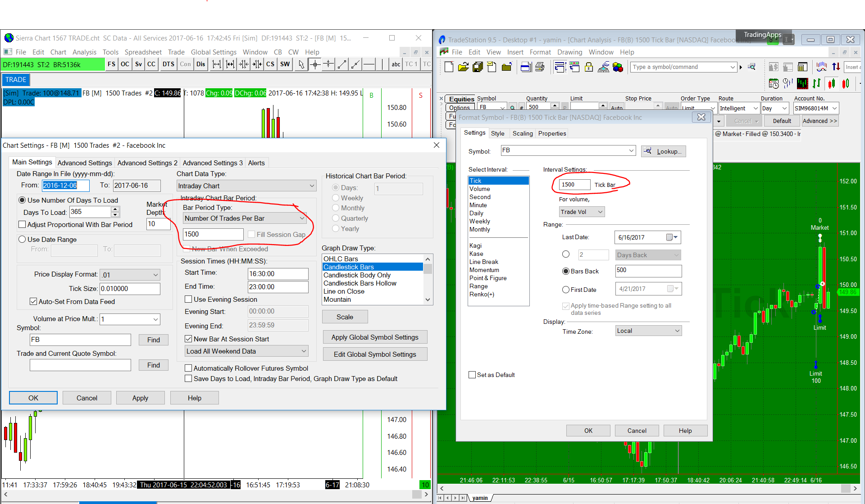The image size is (865, 504).
Task: Select the pointer arrow tool in Sierra Chart
Action: coord(301,64)
